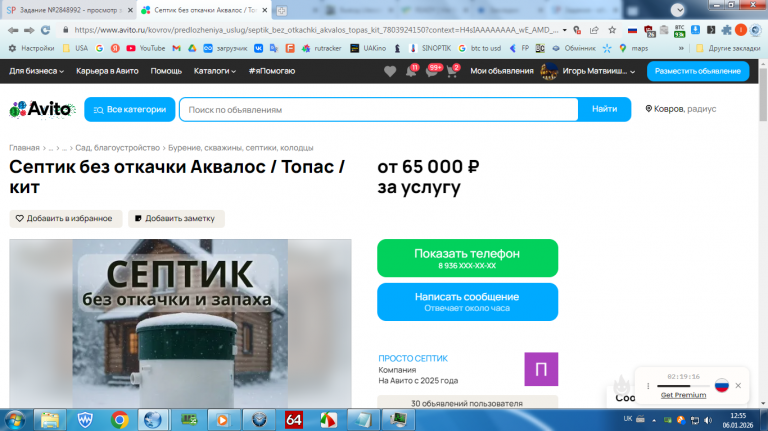Open maps bookmark

pos(633,48)
